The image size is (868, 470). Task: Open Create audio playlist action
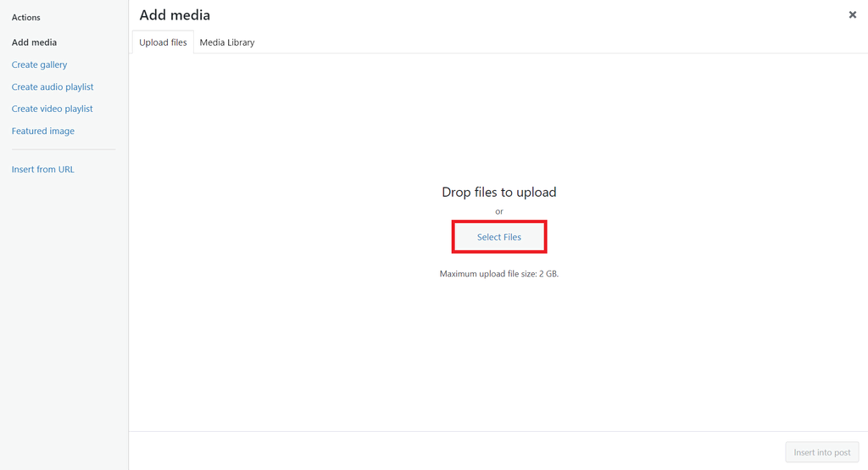tap(53, 87)
